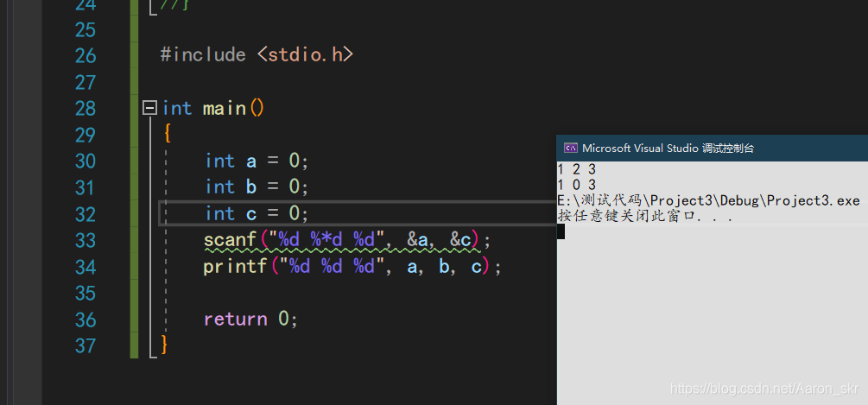Click the printf statement on line 34

352,267
